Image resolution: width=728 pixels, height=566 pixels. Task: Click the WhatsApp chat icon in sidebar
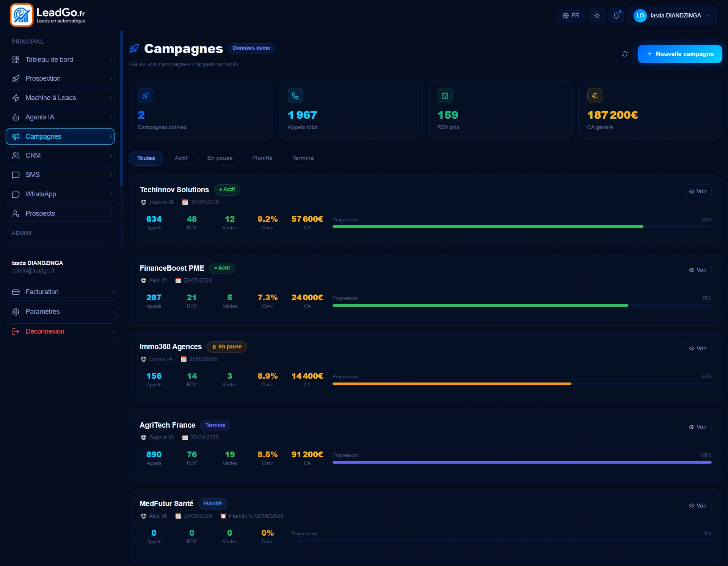click(x=16, y=194)
